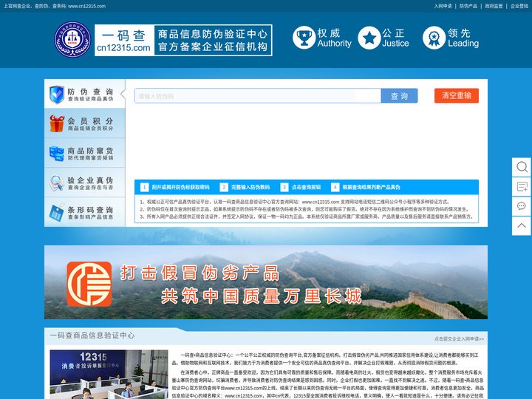This screenshot has height=399, width=532.
Task: Open the 防伪产品 link in top bar
Action: click(468, 6)
